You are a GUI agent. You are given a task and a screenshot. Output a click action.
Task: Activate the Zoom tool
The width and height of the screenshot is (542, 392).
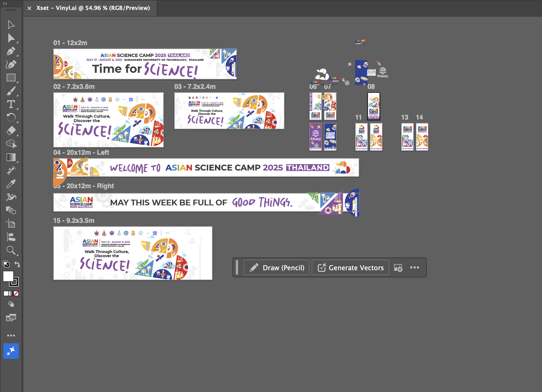coord(11,251)
